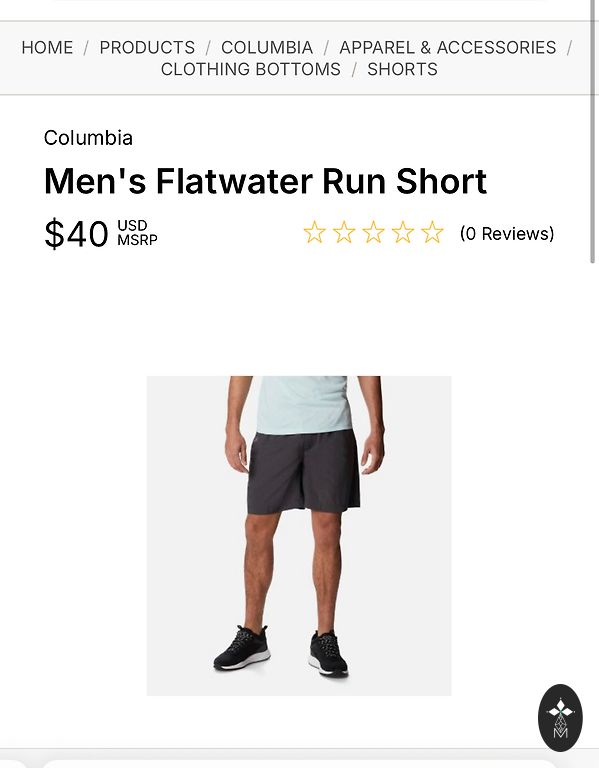Viewport: 599px width, 768px height.
Task: Open PRODUCTS breadcrumb link
Action: (147, 48)
